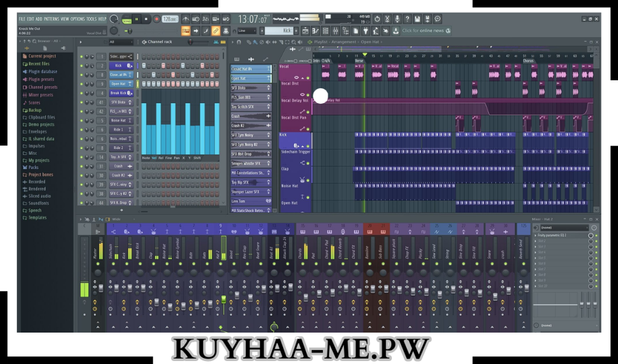Mute the Noise Hat channel green LED
Image resolution: width=618 pixels, height=364 pixels.
click(81, 121)
